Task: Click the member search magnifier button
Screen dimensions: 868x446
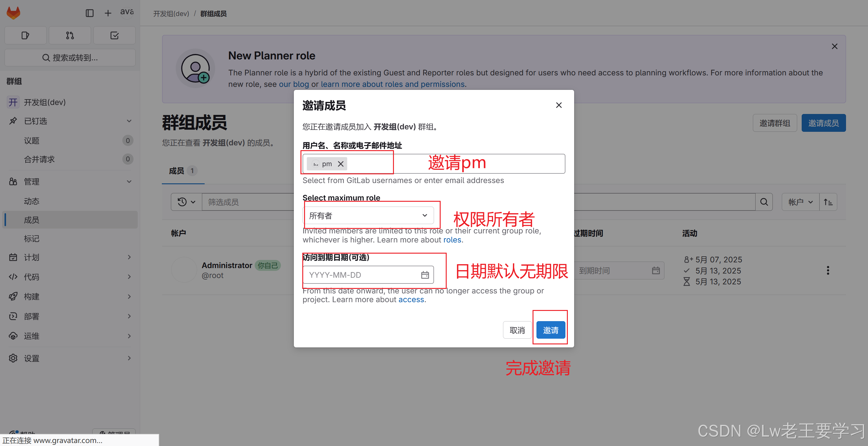Action: point(764,202)
